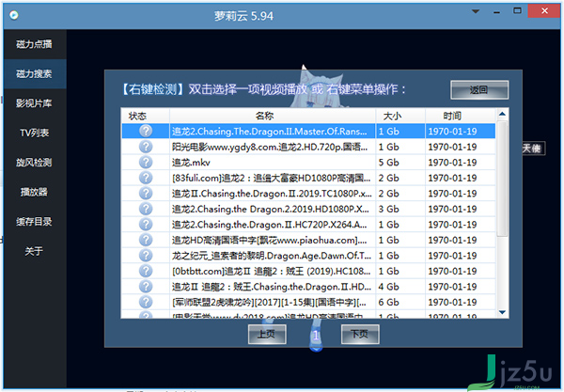Select the [83fuli.com]追龙2 result

[x=308, y=178]
